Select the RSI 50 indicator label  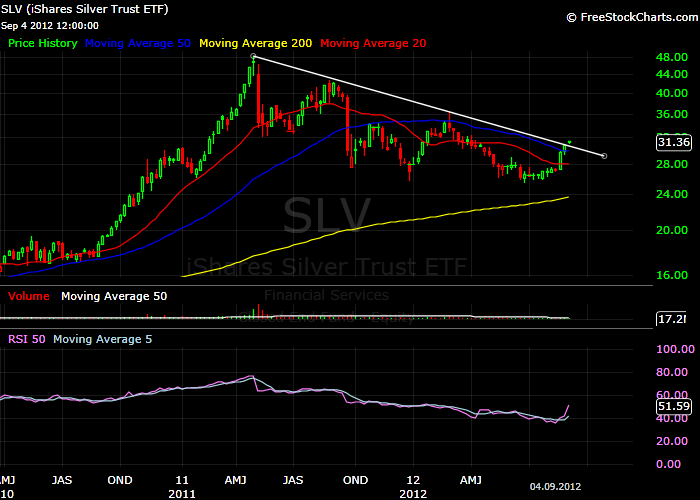pos(27,339)
